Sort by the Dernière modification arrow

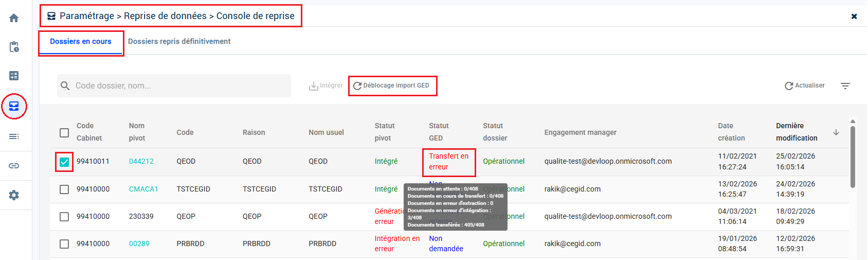click(836, 132)
